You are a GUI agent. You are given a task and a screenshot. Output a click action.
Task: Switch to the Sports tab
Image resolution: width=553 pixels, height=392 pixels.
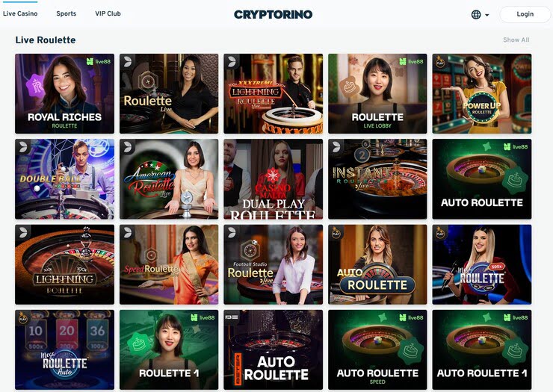click(67, 13)
